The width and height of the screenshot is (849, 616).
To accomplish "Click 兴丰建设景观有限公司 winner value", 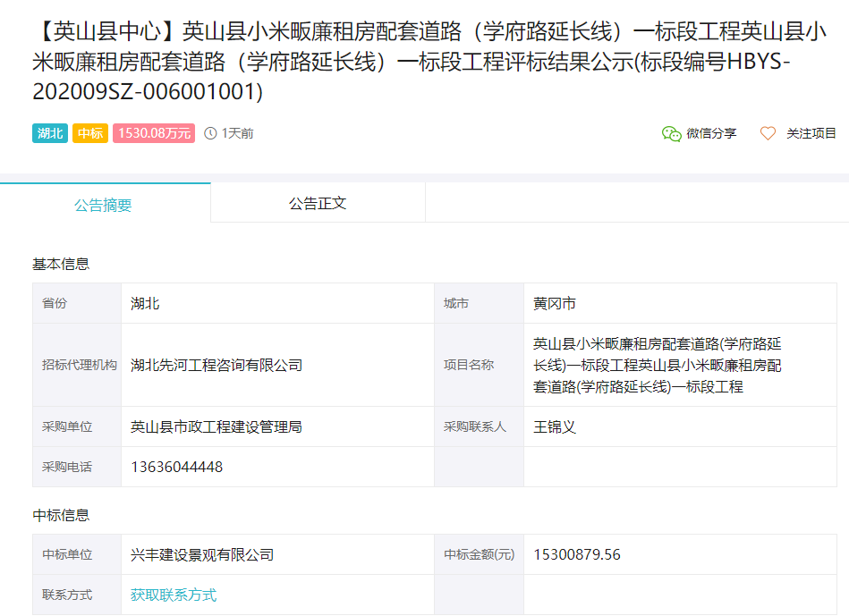I will click(202, 555).
